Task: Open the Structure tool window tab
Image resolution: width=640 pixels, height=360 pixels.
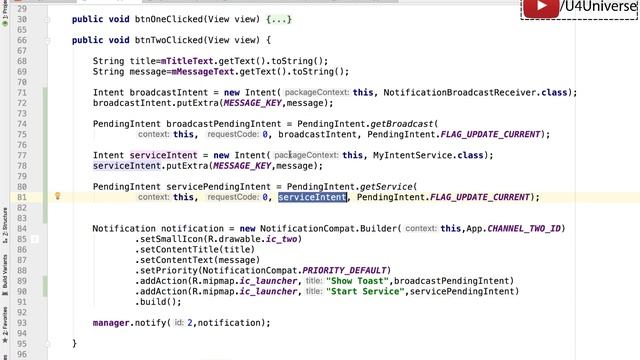Action: [x=5, y=226]
